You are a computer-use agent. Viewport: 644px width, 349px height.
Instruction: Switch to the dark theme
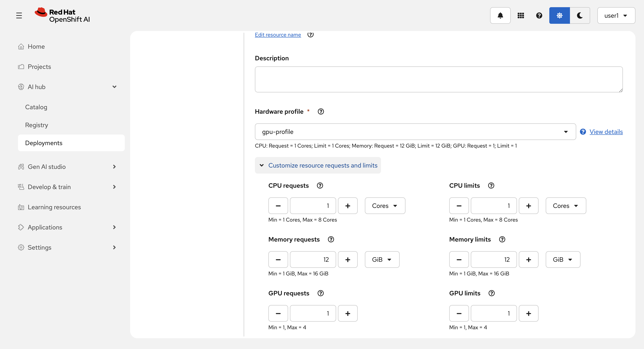580,15
